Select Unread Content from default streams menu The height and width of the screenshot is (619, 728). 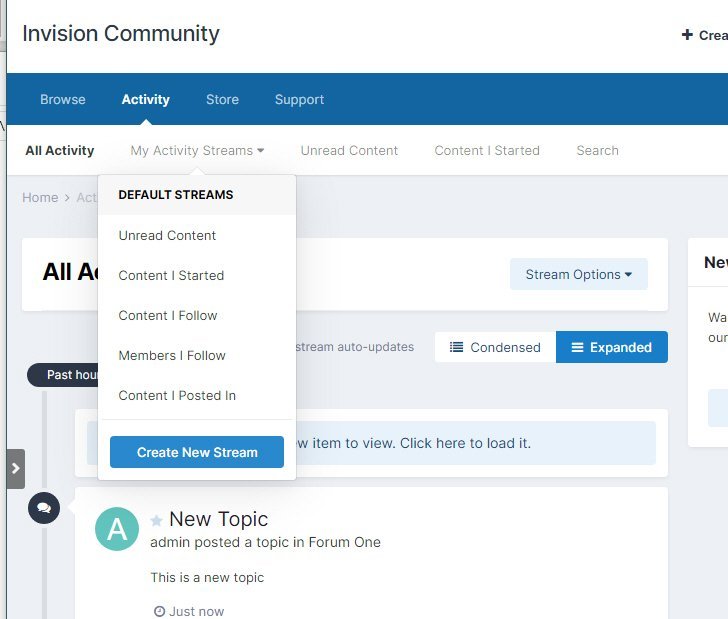pos(167,236)
